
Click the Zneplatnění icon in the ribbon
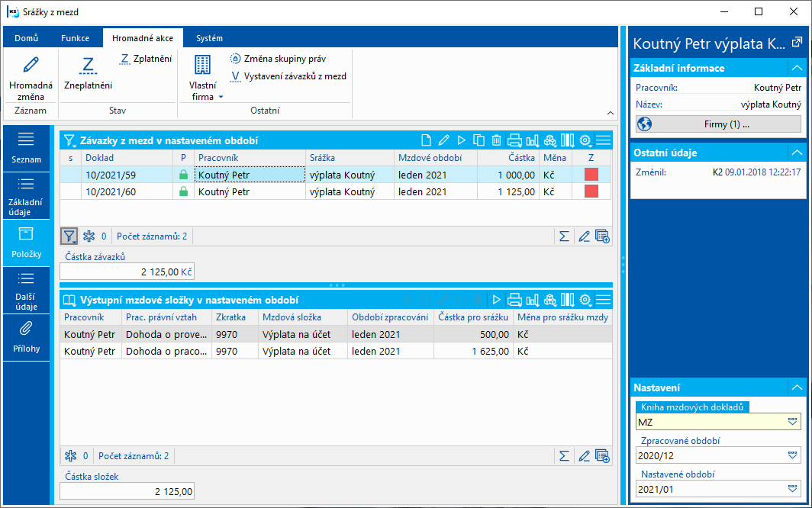[x=88, y=66]
